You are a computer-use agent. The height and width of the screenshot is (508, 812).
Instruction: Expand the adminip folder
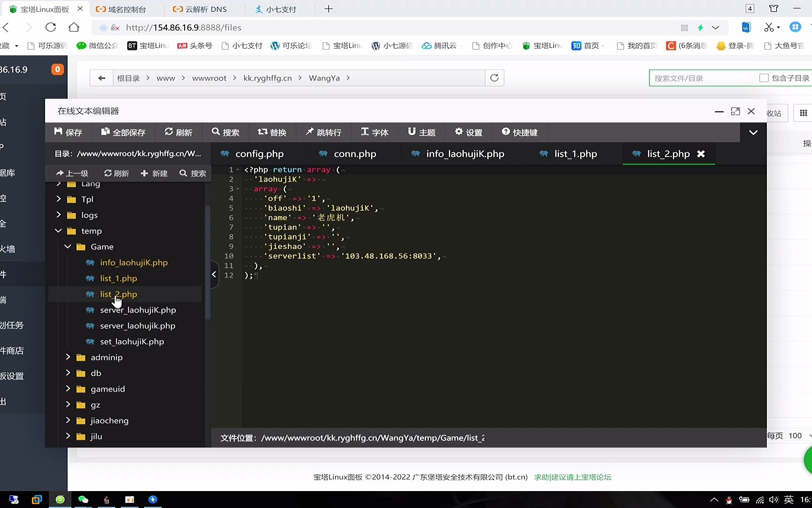point(68,357)
